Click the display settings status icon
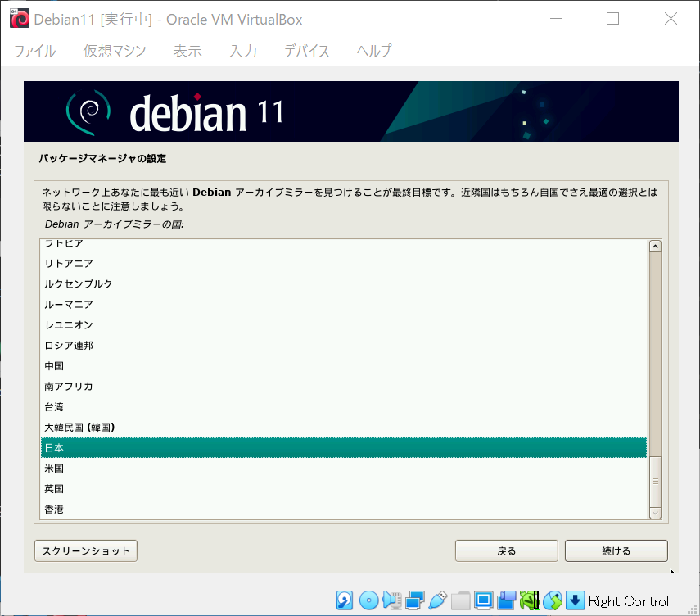Viewport: 700px width, 616px height. (x=484, y=600)
